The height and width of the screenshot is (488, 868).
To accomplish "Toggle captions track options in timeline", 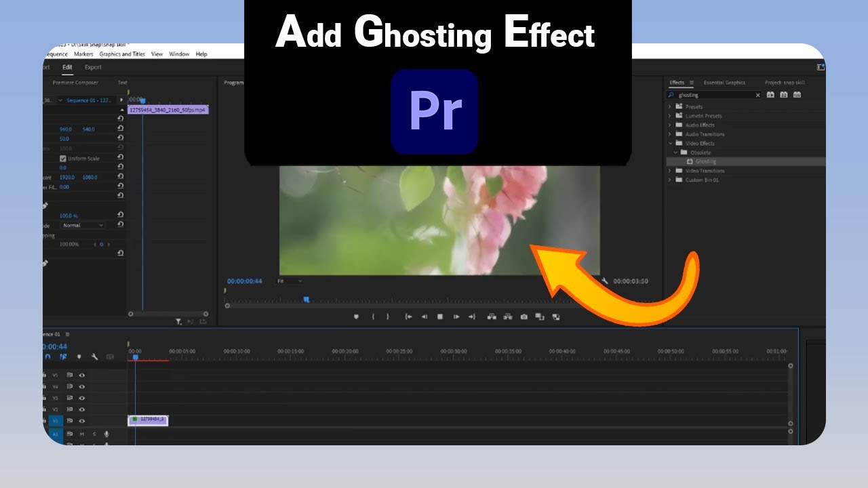I will [x=110, y=357].
